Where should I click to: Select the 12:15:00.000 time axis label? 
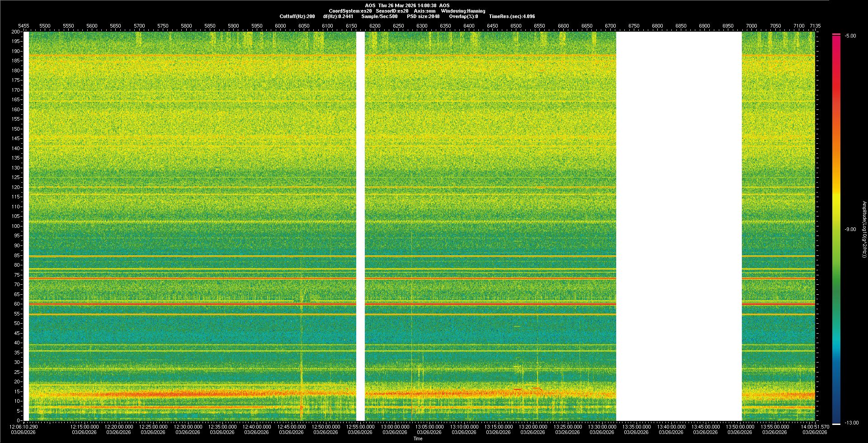click(84, 427)
